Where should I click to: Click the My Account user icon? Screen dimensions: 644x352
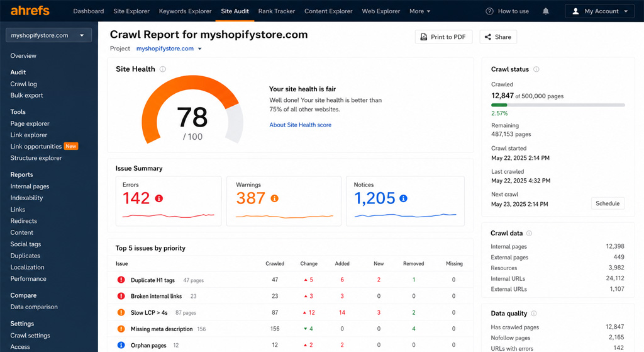point(576,11)
